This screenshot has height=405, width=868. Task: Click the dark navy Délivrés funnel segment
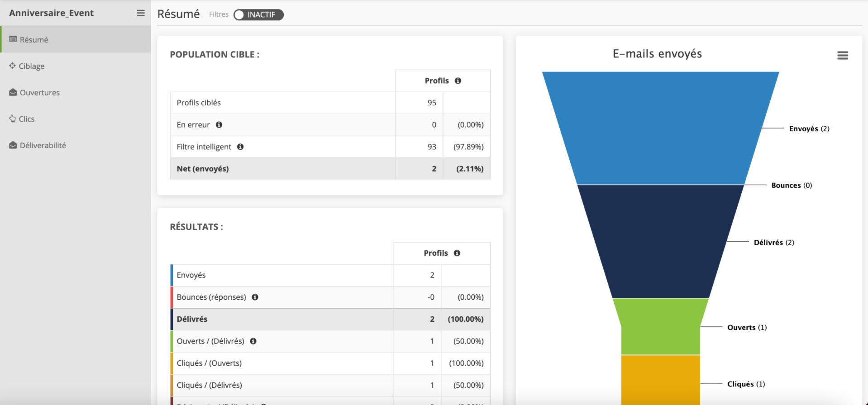tap(660, 242)
